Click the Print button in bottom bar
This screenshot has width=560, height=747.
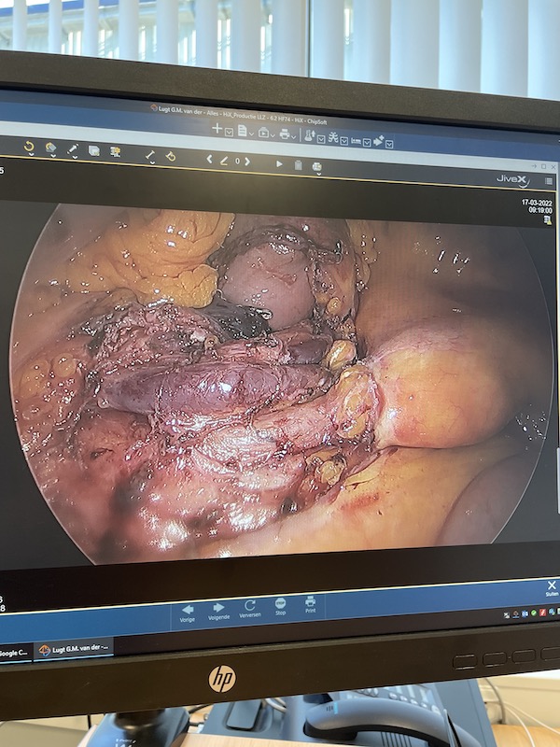[311, 604]
